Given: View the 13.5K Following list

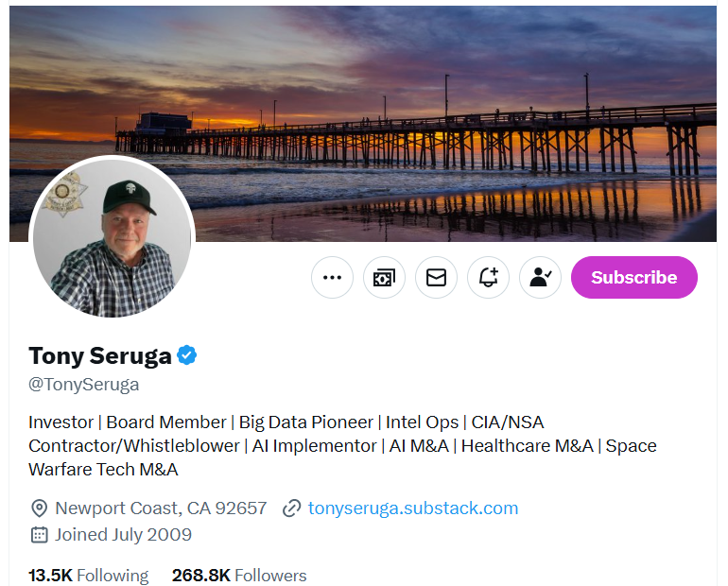Looking at the screenshot, I should 88,575.
